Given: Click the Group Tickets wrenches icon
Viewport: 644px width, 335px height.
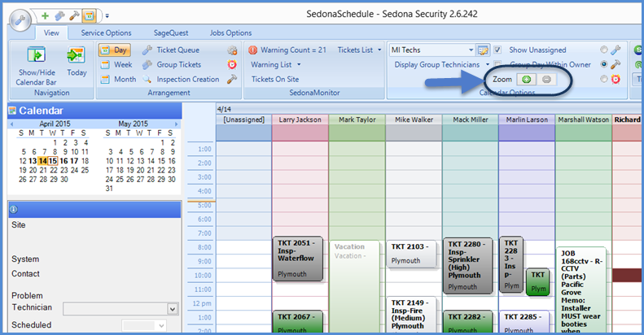Looking at the screenshot, I should click(x=147, y=65).
